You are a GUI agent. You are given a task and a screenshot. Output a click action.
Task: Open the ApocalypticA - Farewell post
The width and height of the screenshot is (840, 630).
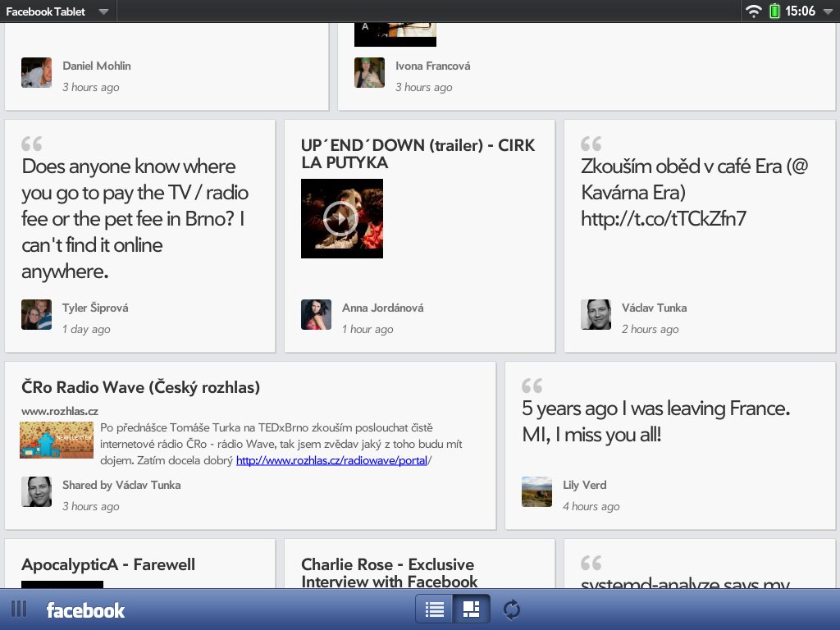pos(108,564)
